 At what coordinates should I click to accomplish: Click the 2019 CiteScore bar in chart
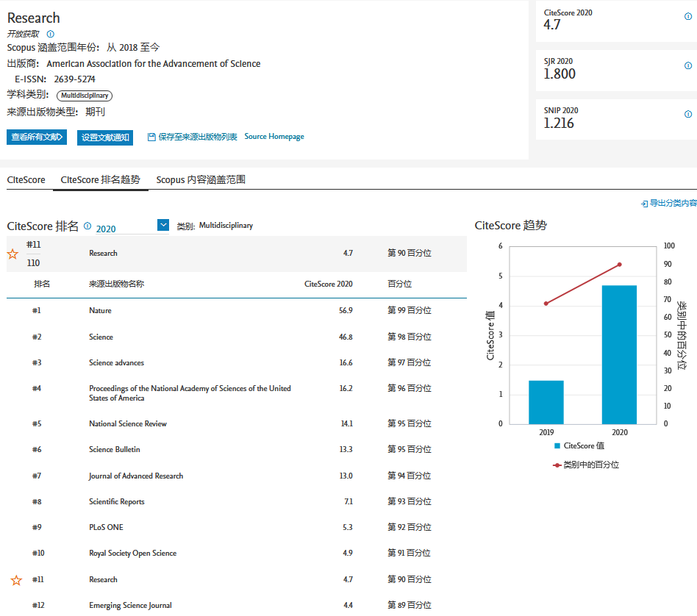[x=546, y=402]
